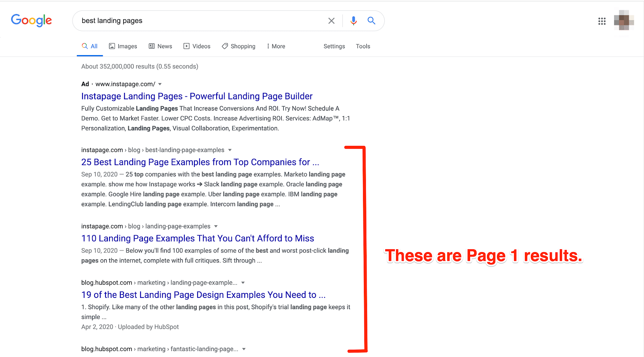Open '25 Best Landing Page Examples' result
The image size is (644, 357).
(x=200, y=162)
